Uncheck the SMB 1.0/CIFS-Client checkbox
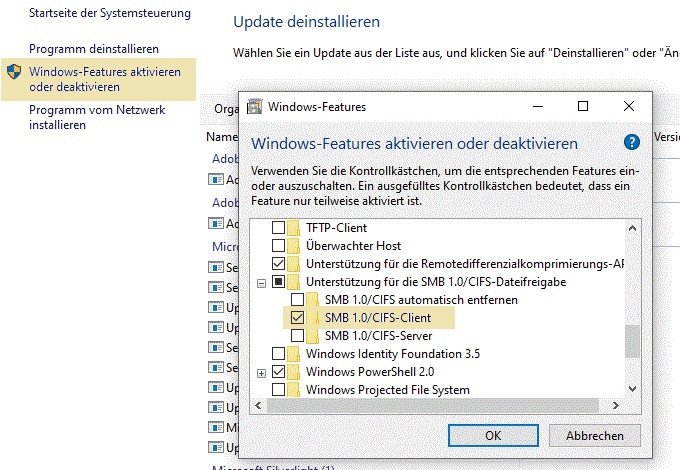This screenshot has width=680, height=470. 297,318
